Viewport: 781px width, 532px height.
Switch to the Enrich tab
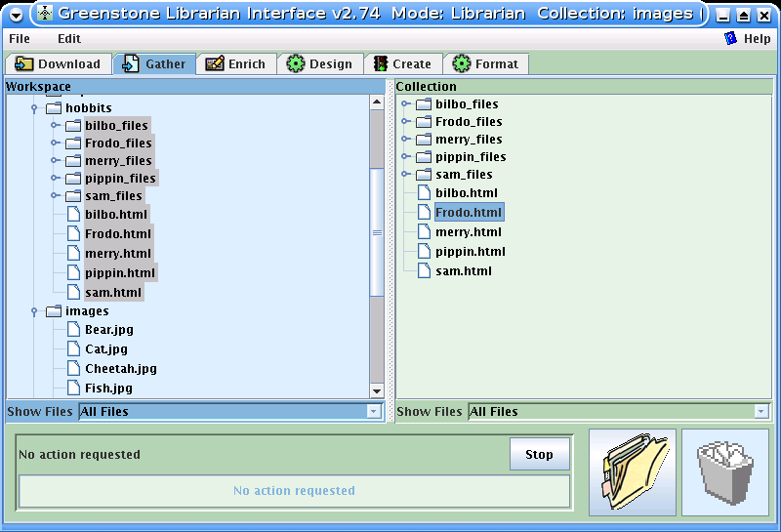[x=235, y=64]
